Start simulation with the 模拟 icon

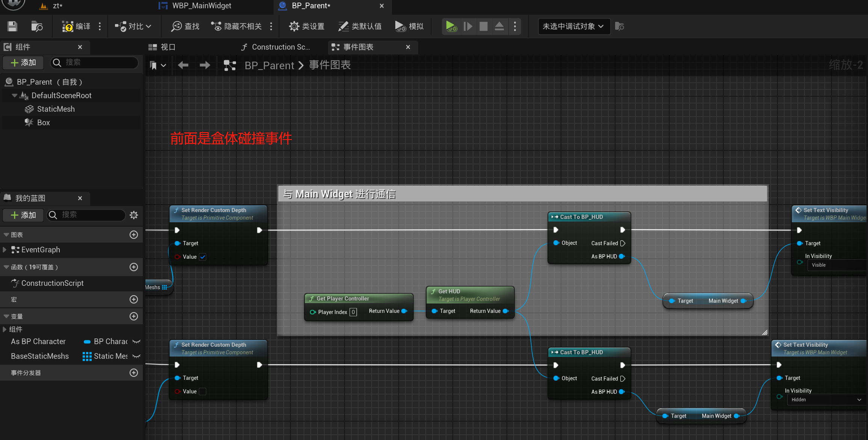tap(409, 26)
